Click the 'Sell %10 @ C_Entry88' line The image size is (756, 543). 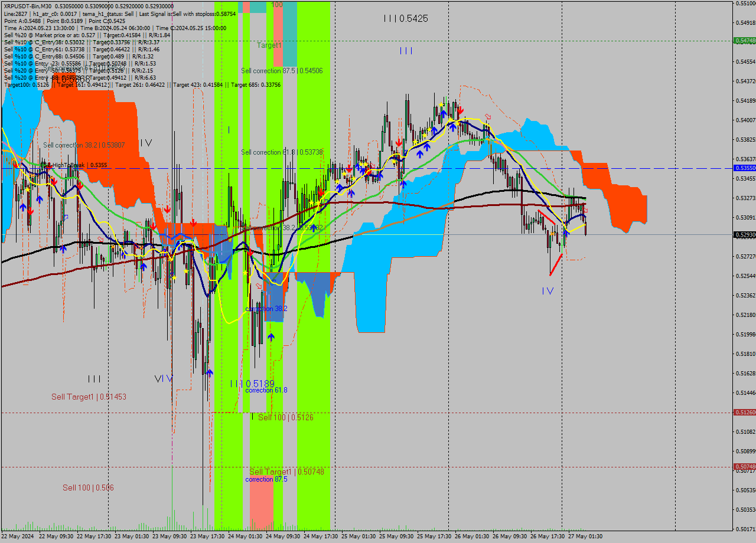79,56
